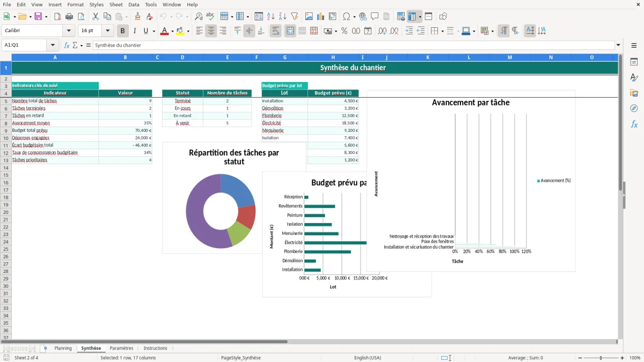
Task: Open the sidebar Gallery icon
Action: pos(634,93)
